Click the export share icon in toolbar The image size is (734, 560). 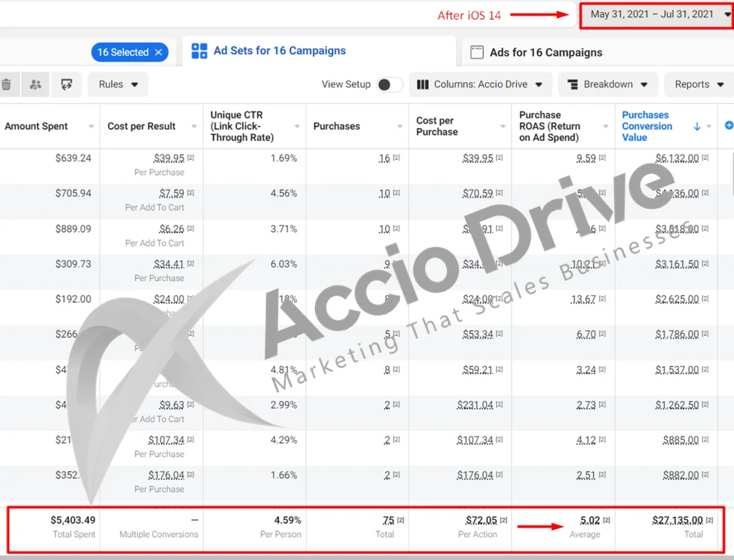click(x=66, y=84)
